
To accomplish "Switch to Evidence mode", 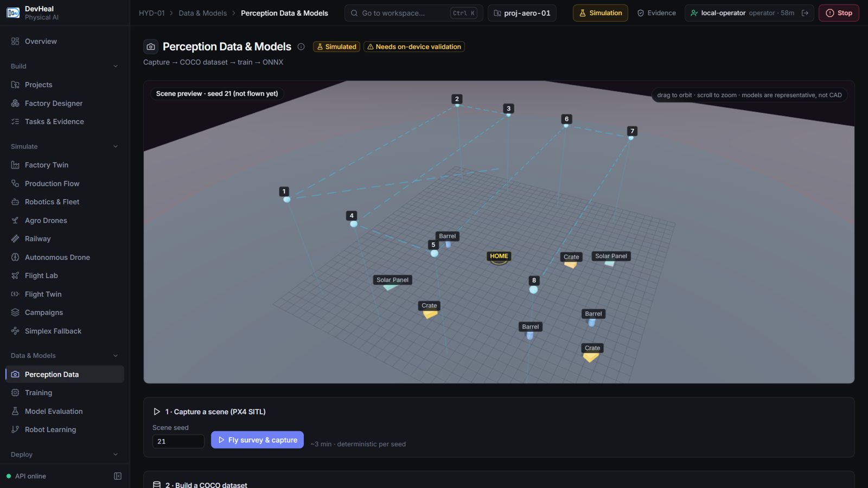I will (x=656, y=13).
